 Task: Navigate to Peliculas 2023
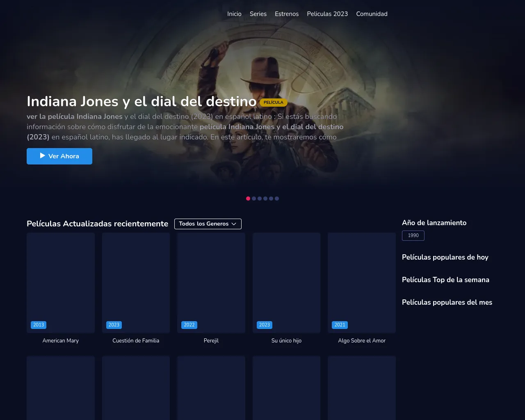[327, 14]
